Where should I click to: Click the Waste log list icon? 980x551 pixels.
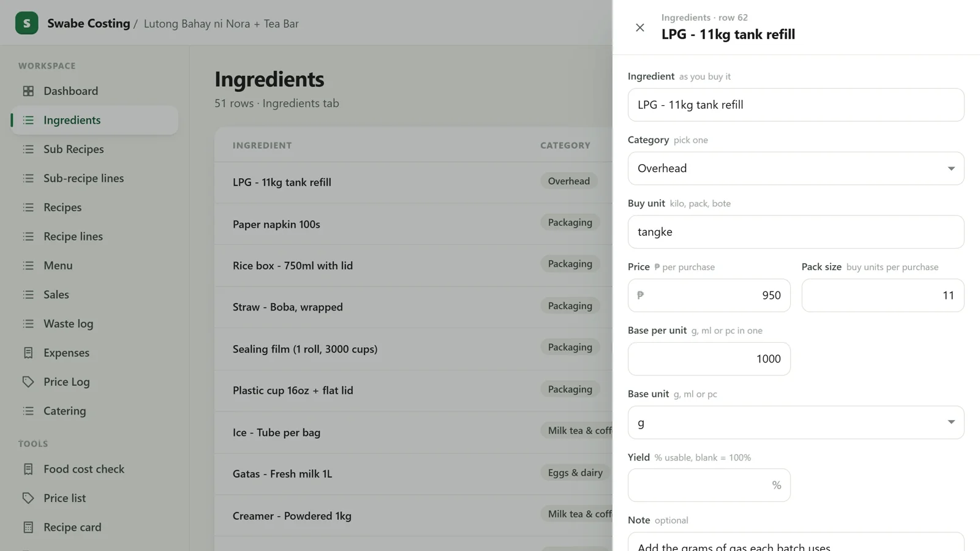coord(28,324)
